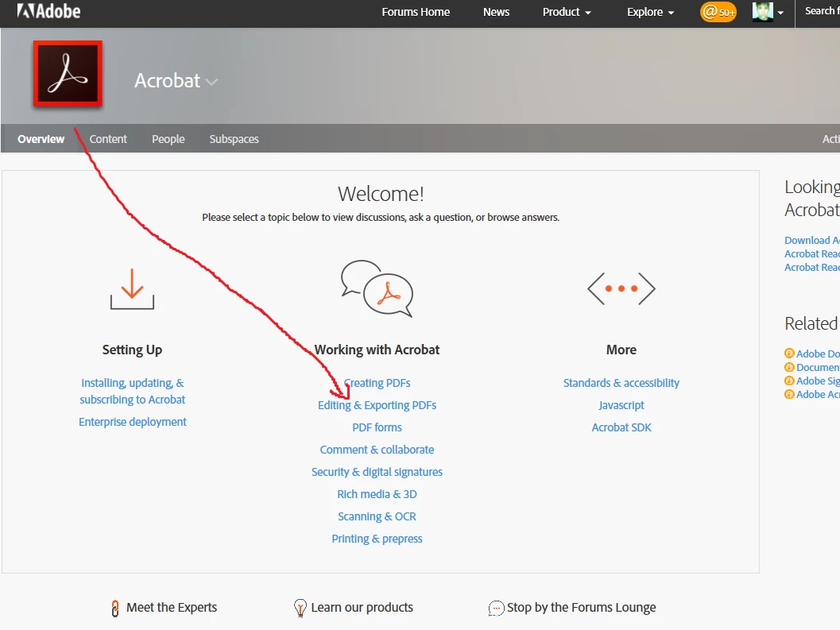Expand the Acrobat space chevron
Screen dimensions: 840x630
pos(211,82)
